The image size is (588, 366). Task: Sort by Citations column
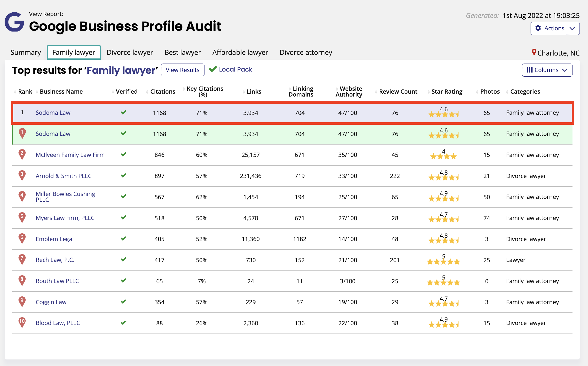pyautogui.click(x=161, y=92)
